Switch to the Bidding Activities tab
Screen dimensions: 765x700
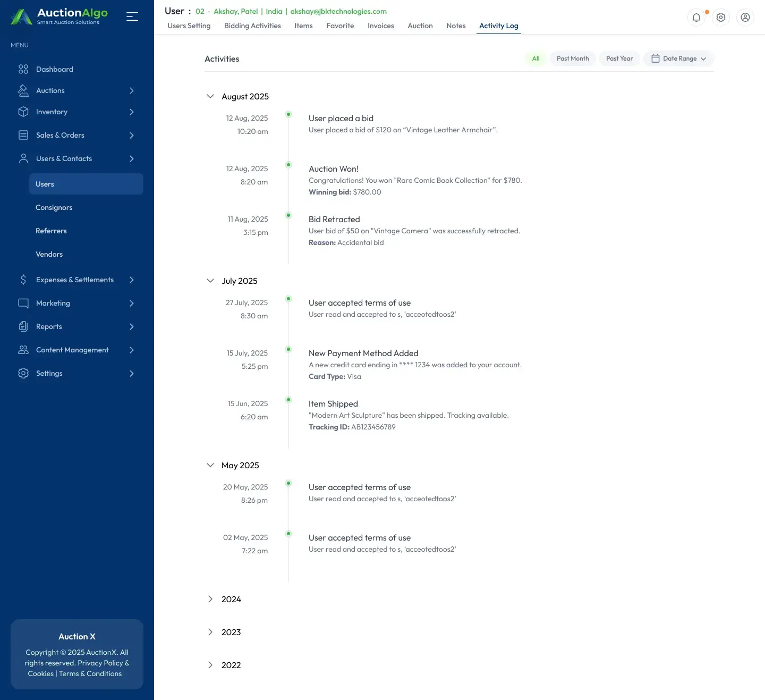tap(252, 26)
